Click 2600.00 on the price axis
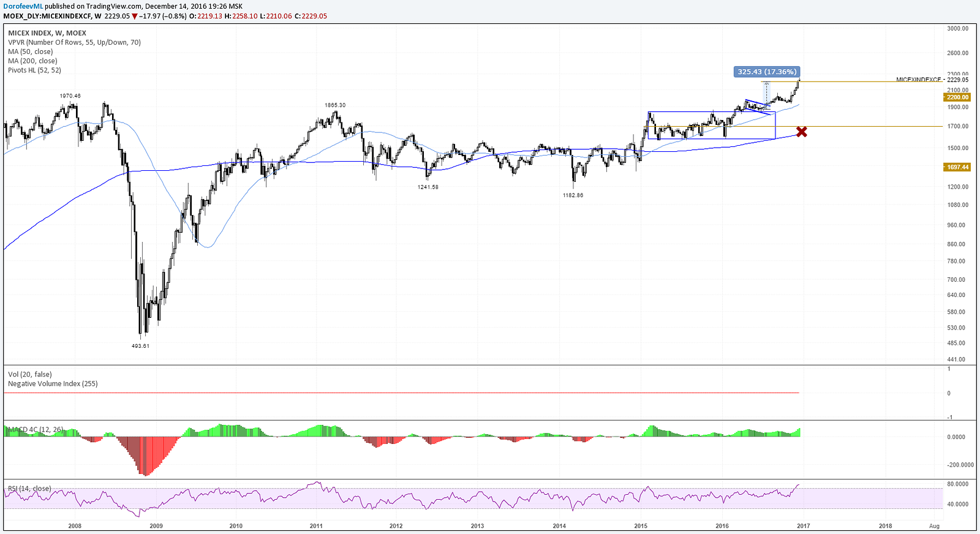 [958, 53]
